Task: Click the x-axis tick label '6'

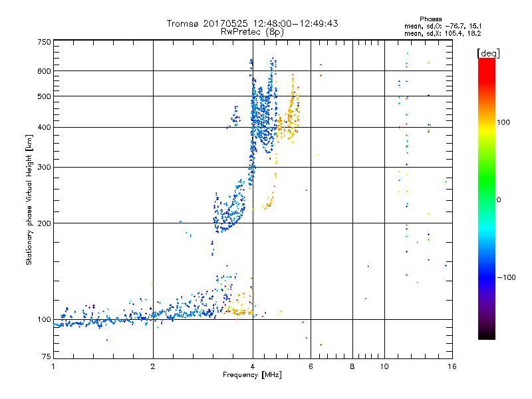Action: tap(311, 366)
